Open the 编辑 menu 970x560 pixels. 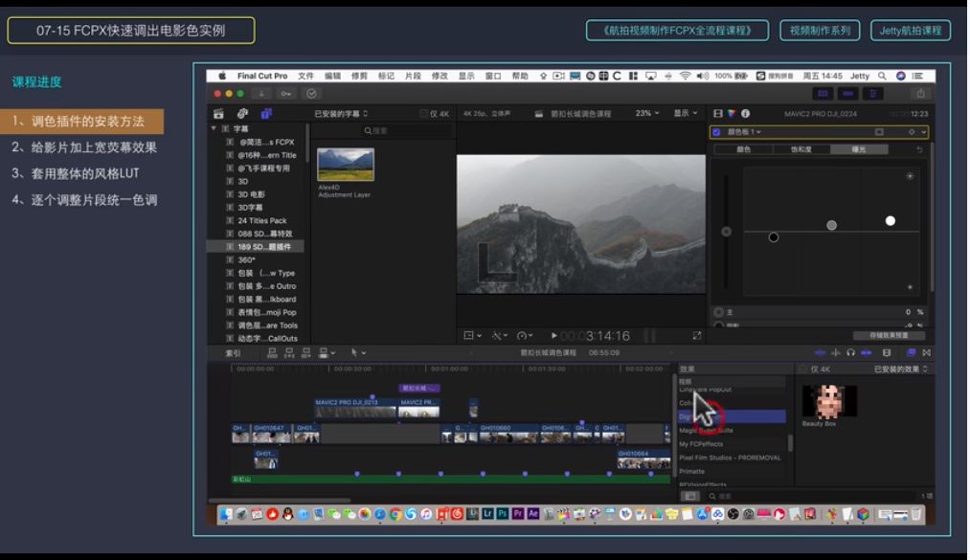point(333,76)
